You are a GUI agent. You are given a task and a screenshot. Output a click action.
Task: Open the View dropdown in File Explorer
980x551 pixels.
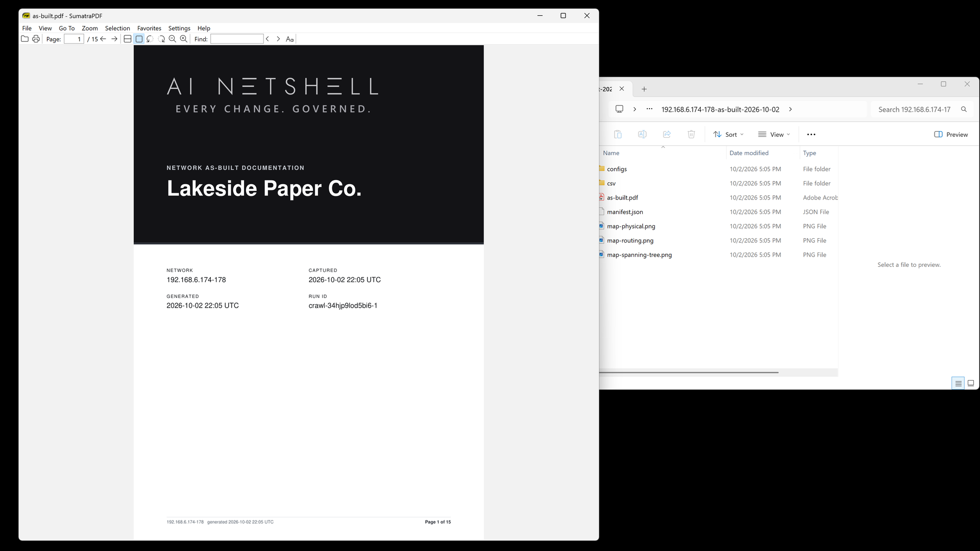[774, 135]
